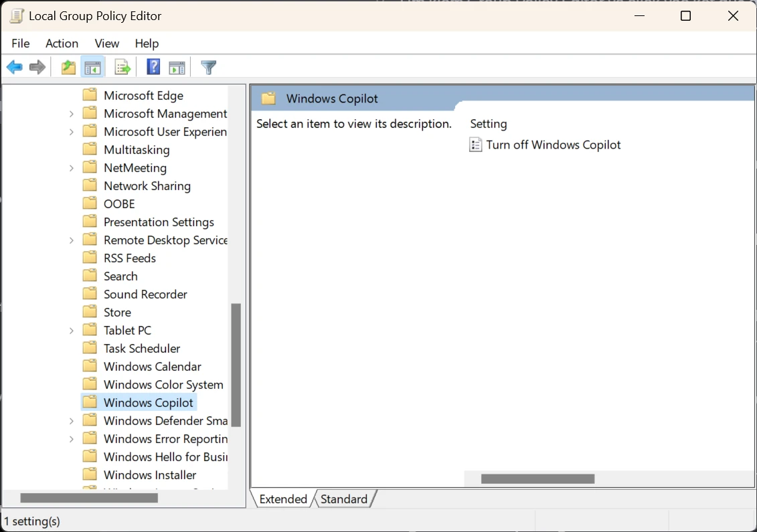Expand the Microsoft Management node

tap(72, 114)
